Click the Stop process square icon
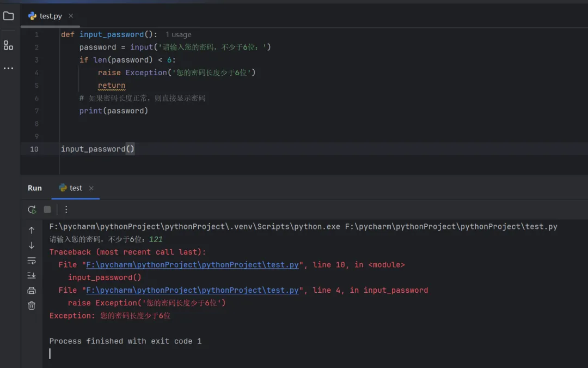The height and width of the screenshot is (368, 588). [47, 209]
